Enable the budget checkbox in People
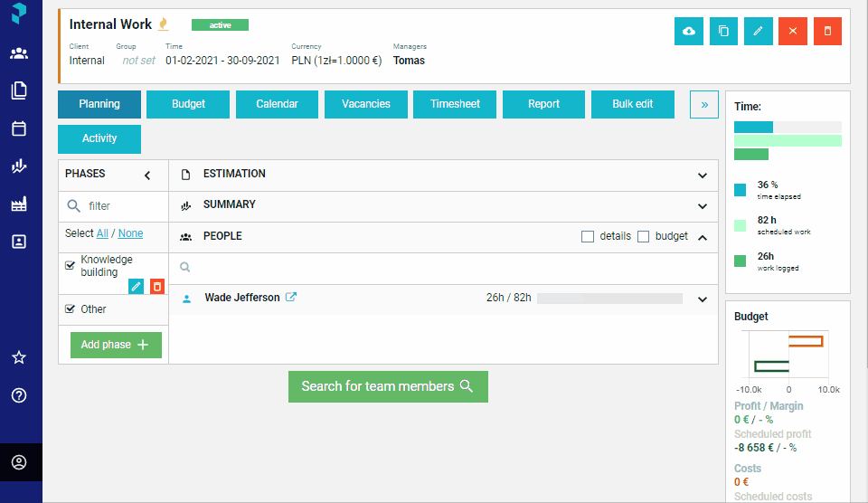 pyautogui.click(x=643, y=236)
